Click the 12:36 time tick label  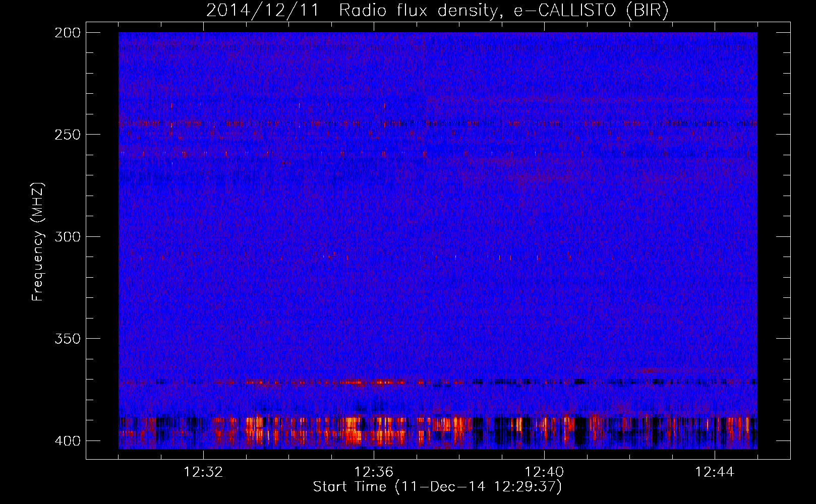[374, 472]
